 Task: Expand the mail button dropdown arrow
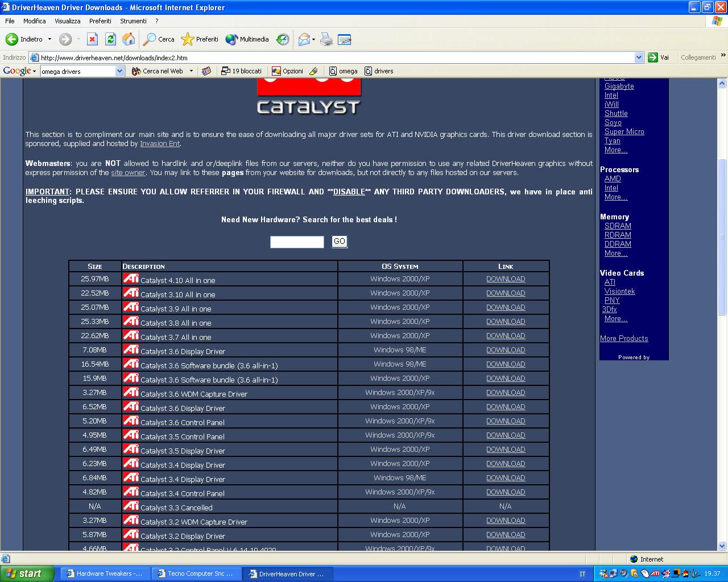[x=314, y=39]
